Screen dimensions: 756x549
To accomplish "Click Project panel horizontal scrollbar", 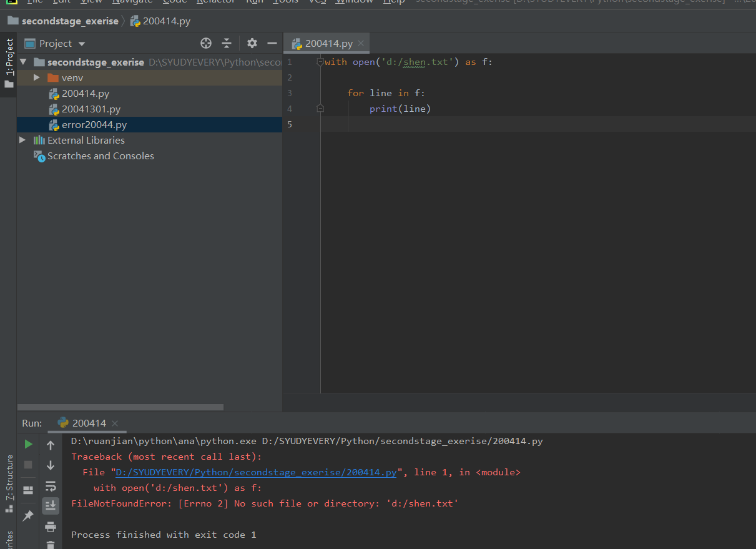I will click(x=120, y=407).
